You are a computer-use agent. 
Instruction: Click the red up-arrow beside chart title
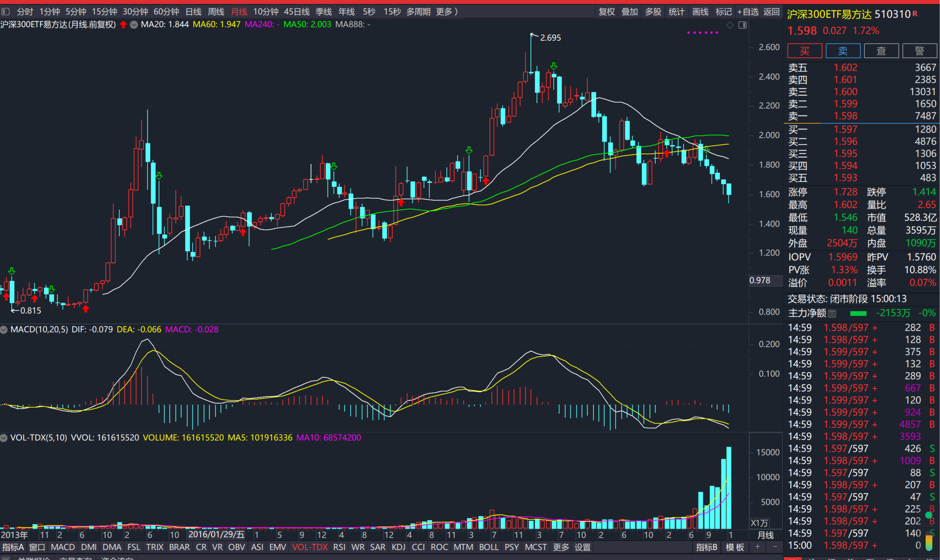(123, 25)
